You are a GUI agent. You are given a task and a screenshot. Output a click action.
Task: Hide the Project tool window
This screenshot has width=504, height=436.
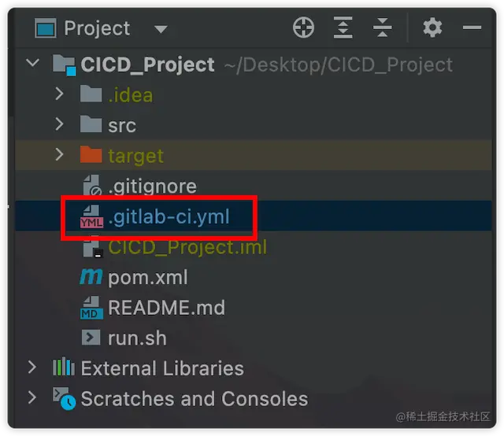pyautogui.click(x=472, y=28)
